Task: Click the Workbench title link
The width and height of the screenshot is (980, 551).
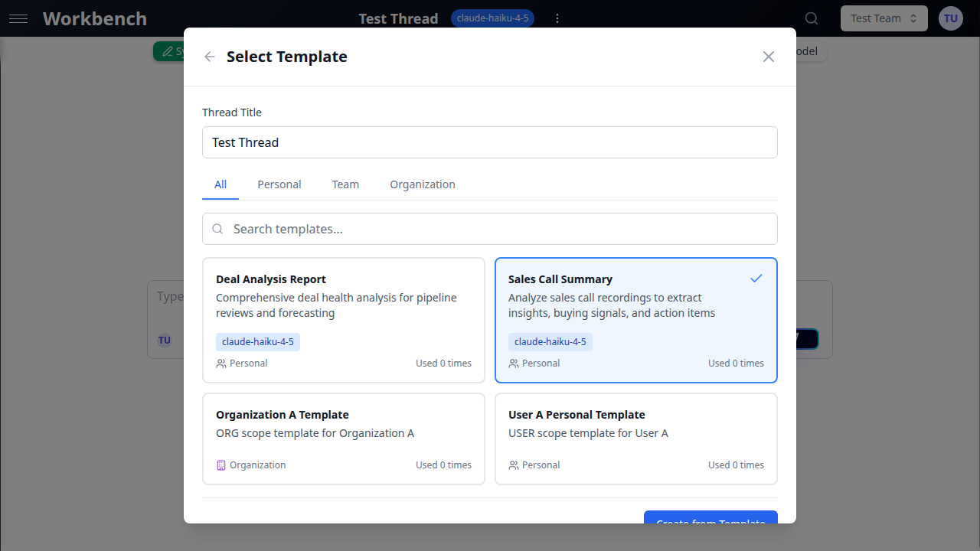Action: pyautogui.click(x=94, y=18)
